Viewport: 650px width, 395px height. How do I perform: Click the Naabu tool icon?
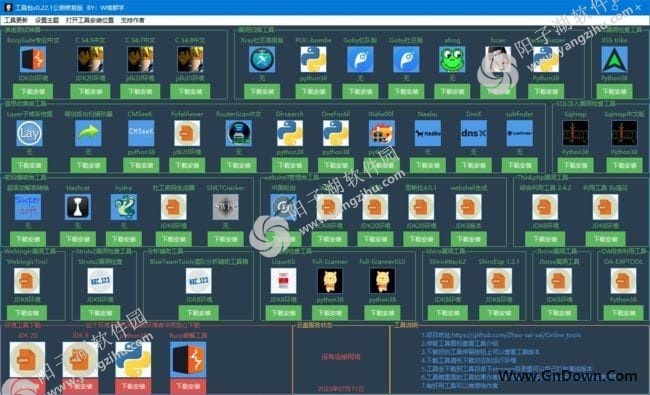428,133
